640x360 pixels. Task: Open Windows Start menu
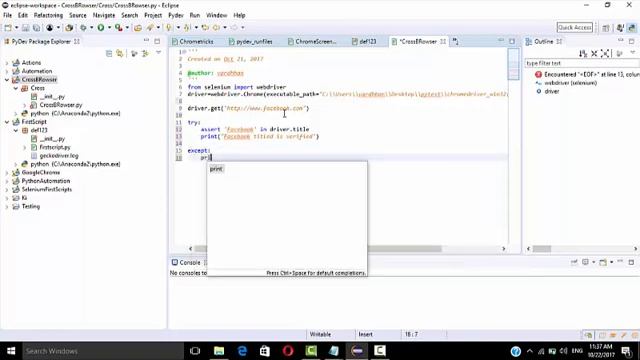(x=11, y=351)
